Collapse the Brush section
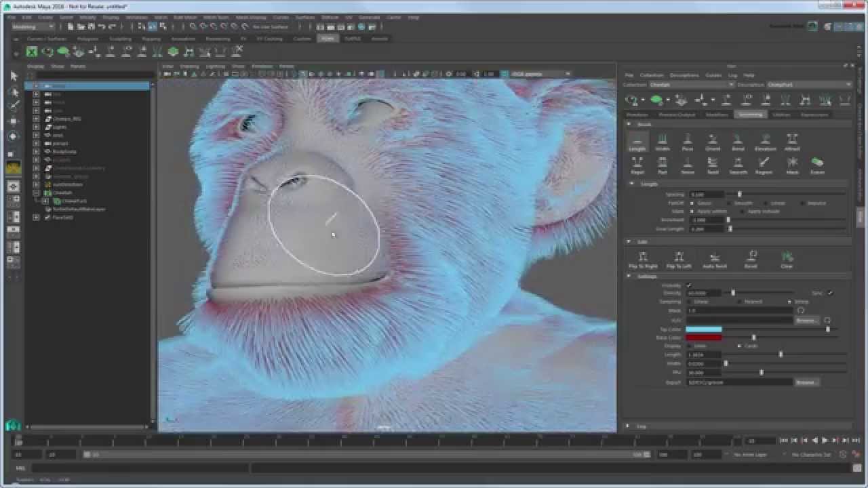The height and width of the screenshot is (488, 868). [629, 124]
